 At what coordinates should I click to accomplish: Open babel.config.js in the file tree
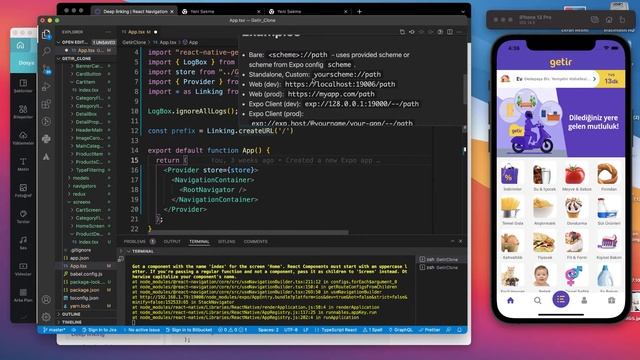coord(86,274)
